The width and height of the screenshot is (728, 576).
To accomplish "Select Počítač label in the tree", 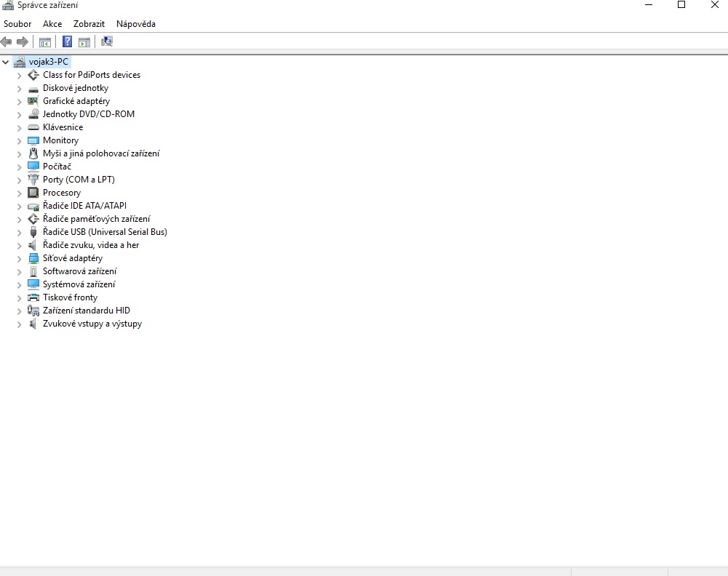I will click(x=57, y=167).
